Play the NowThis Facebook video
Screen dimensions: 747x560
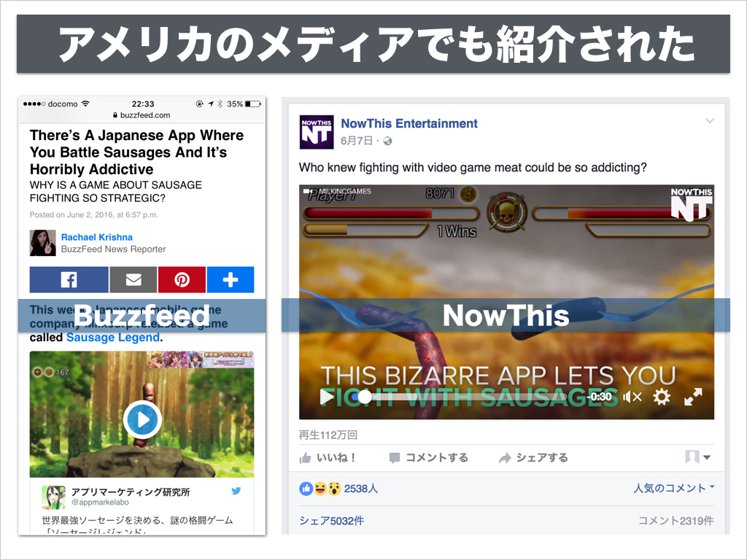(328, 396)
